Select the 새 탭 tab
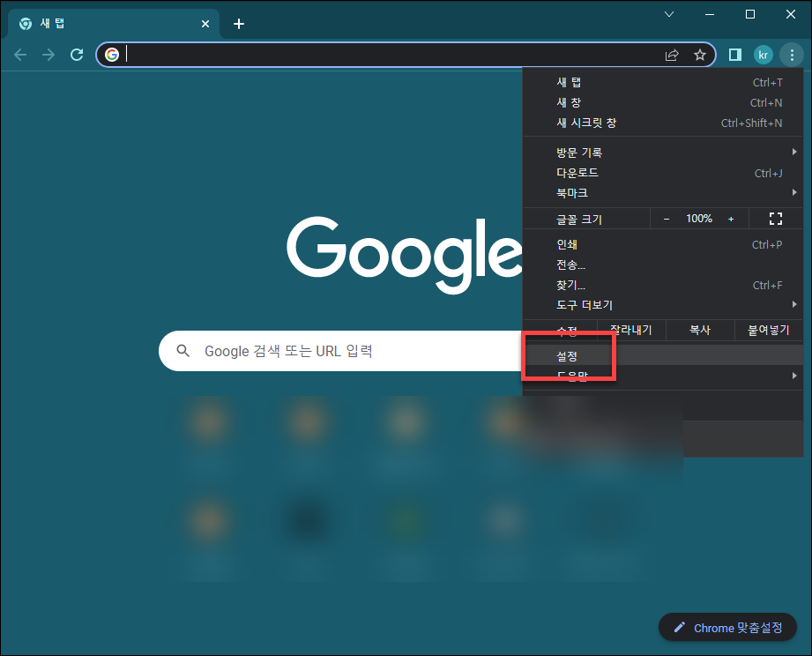Screen dimensions: 812x656 [113, 24]
